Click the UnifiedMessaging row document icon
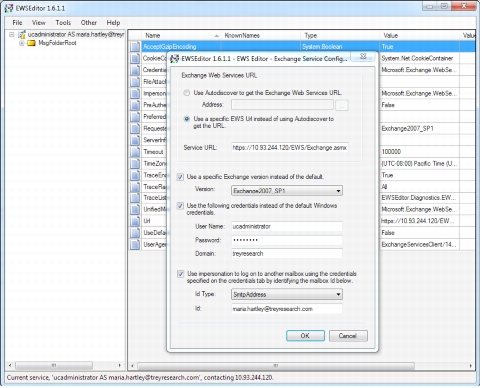This screenshot has width=482, height=388. pyautogui.click(x=135, y=210)
